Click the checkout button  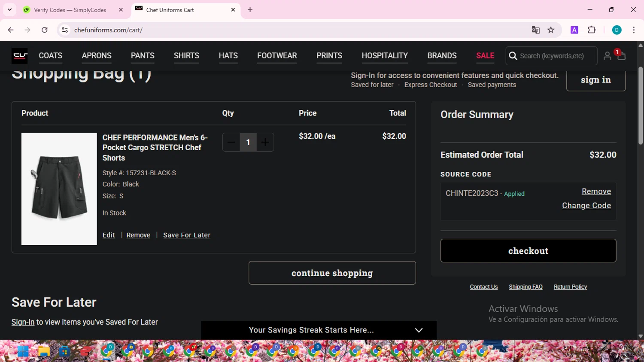point(528,251)
